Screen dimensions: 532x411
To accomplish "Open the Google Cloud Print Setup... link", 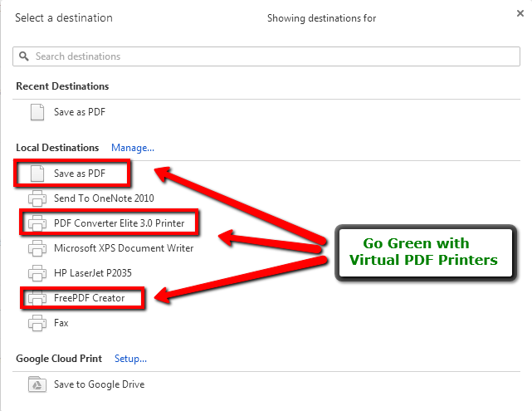I will tap(130, 359).
